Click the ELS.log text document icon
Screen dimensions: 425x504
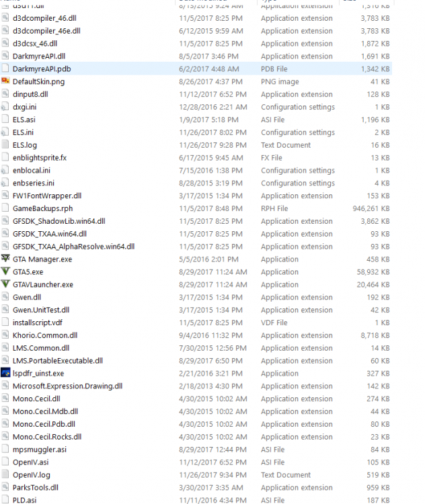(x=5, y=144)
